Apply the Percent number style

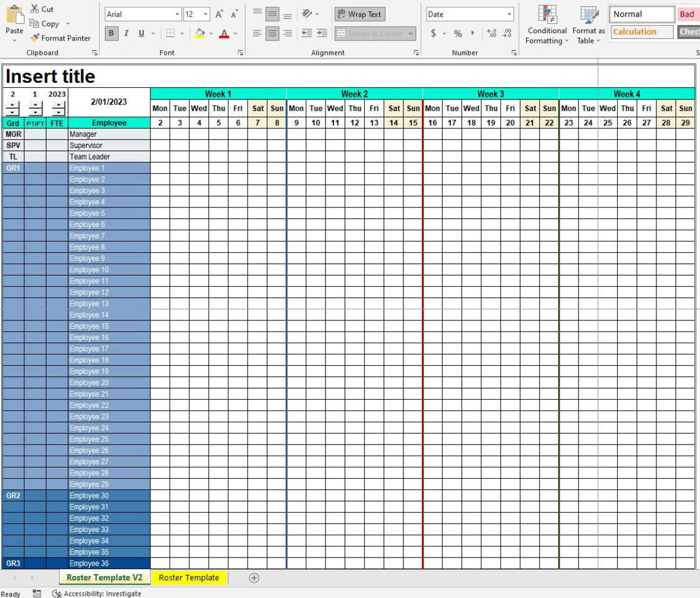pos(457,34)
